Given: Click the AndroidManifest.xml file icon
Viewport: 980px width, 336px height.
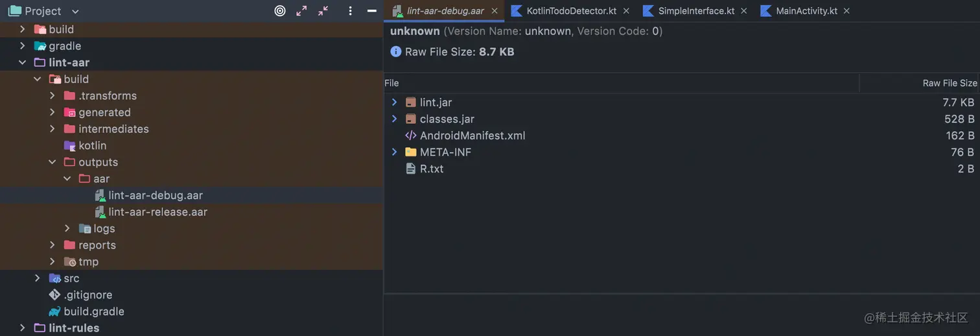Looking at the screenshot, I should [410, 136].
